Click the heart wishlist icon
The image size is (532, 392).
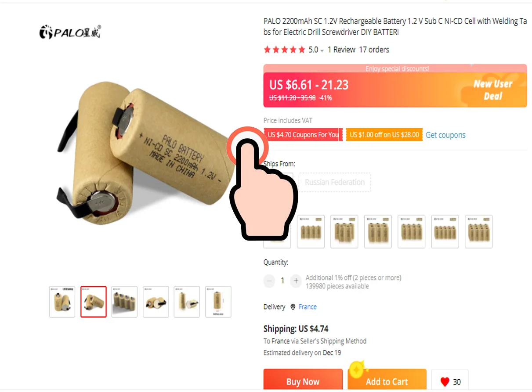point(445,381)
